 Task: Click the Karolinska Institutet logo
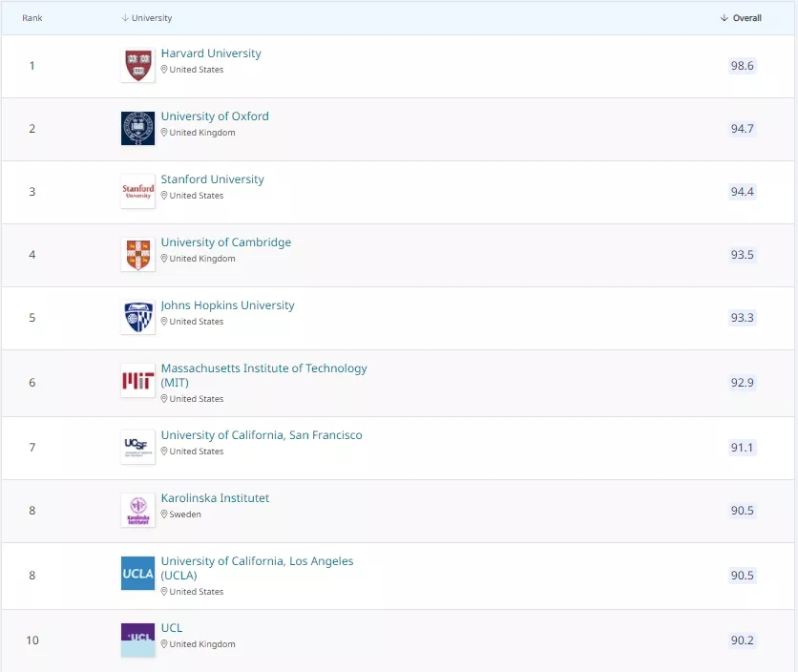137,510
